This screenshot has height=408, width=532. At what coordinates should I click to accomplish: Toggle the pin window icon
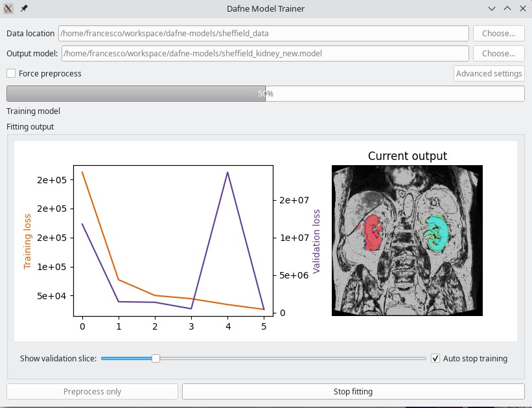click(x=24, y=8)
